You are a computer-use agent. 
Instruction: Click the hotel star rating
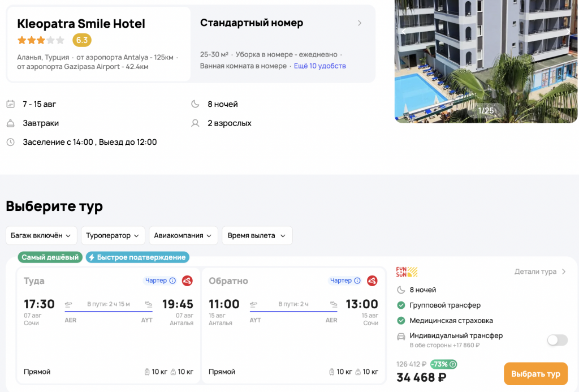(41, 40)
